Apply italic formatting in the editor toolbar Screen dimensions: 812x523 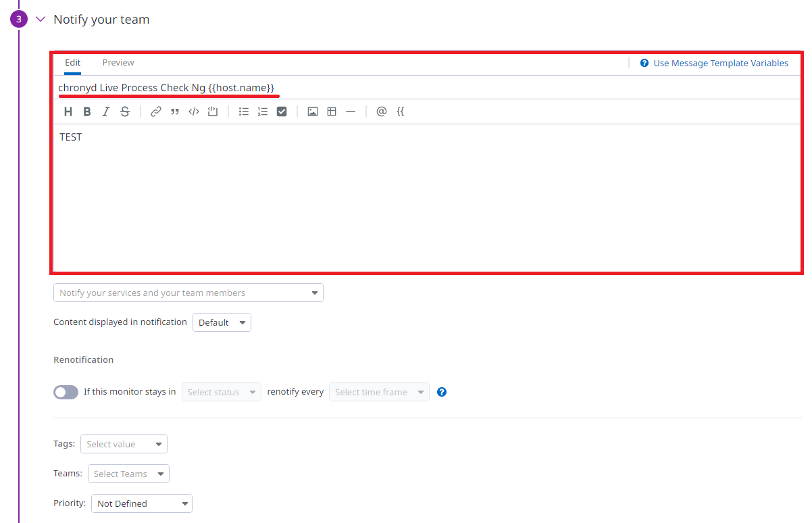(x=105, y=111)
